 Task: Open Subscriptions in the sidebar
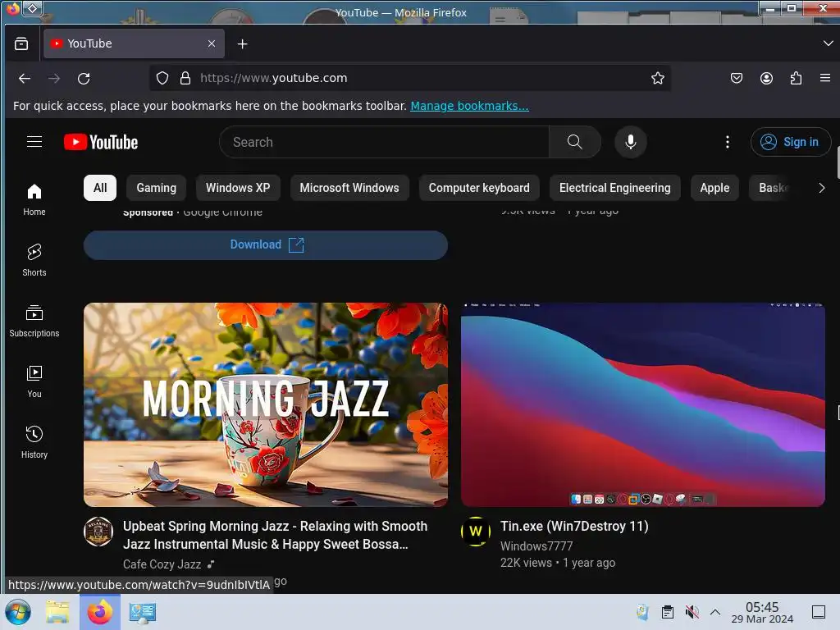(34, 321)
